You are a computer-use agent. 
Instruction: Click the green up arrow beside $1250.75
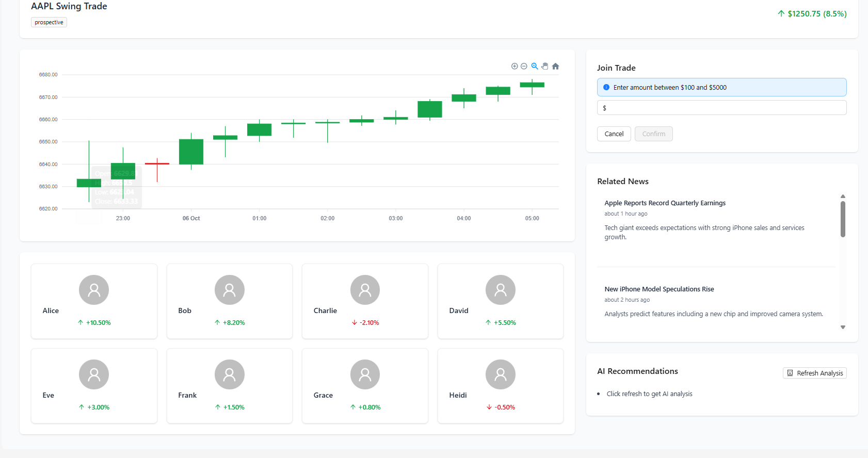tap(781, 13)
